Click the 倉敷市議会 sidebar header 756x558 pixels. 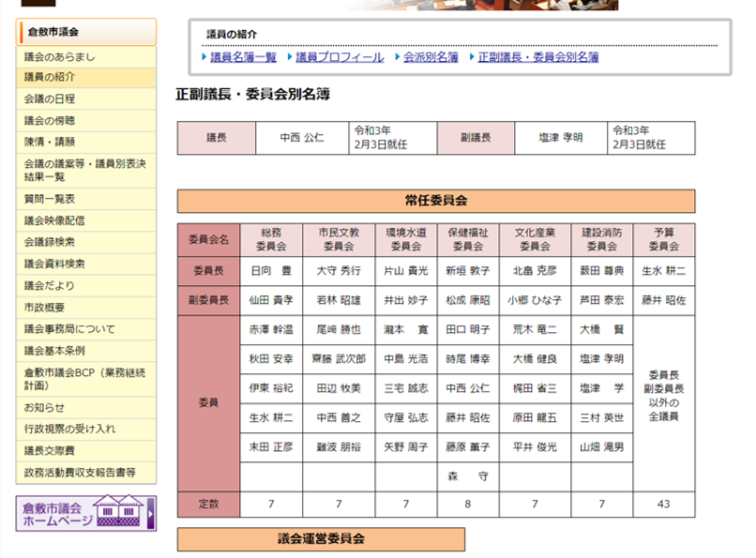86,32
